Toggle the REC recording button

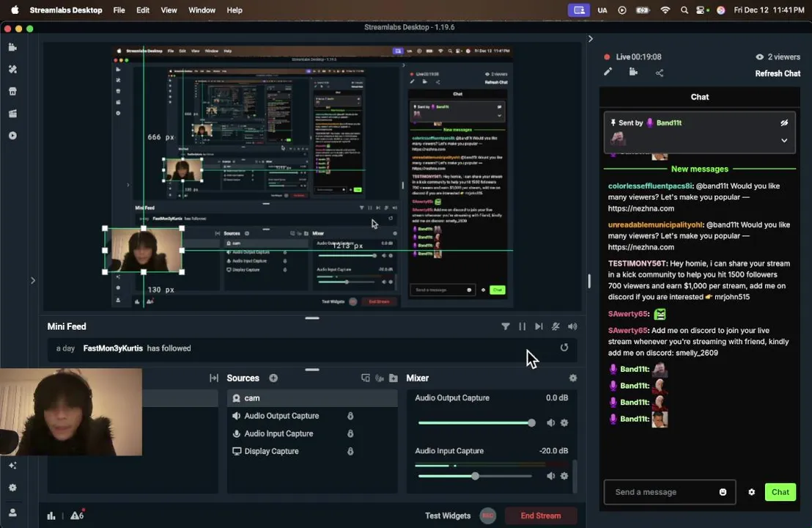488,516
